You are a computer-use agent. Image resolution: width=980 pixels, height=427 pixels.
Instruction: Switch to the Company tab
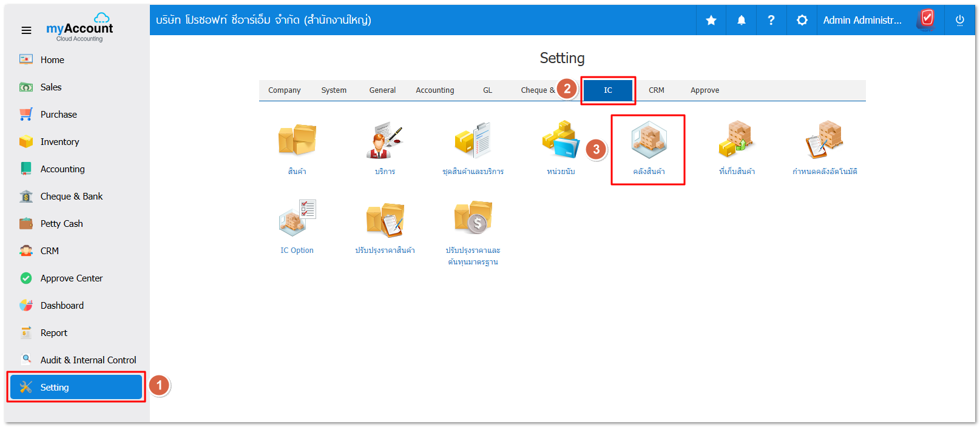click(284, 90)
